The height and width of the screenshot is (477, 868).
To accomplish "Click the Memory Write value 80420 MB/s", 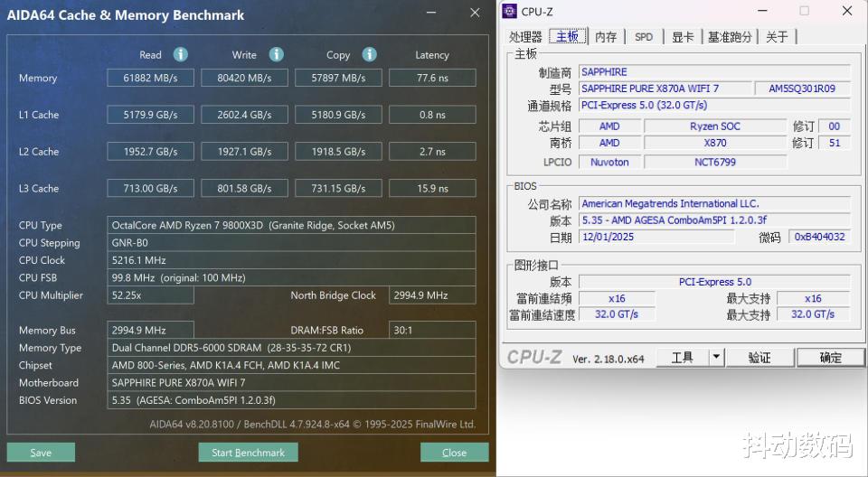I will 244,78.
